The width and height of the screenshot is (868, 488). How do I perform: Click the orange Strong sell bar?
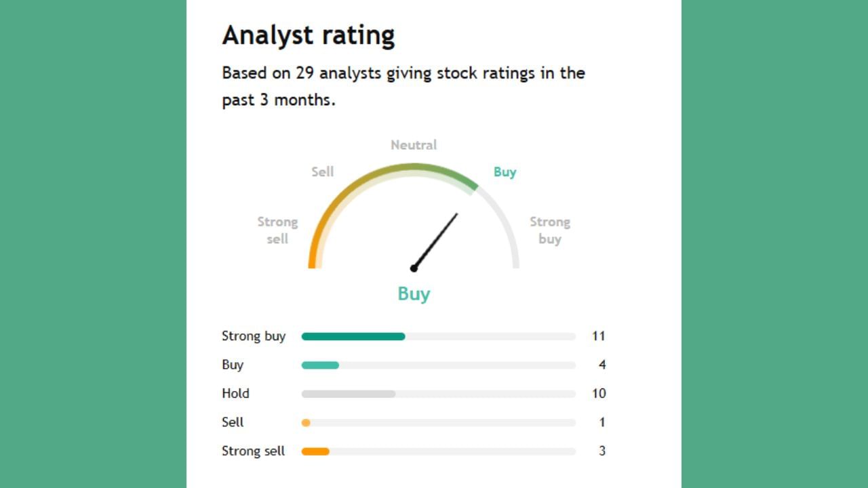[x=315, y=451]
